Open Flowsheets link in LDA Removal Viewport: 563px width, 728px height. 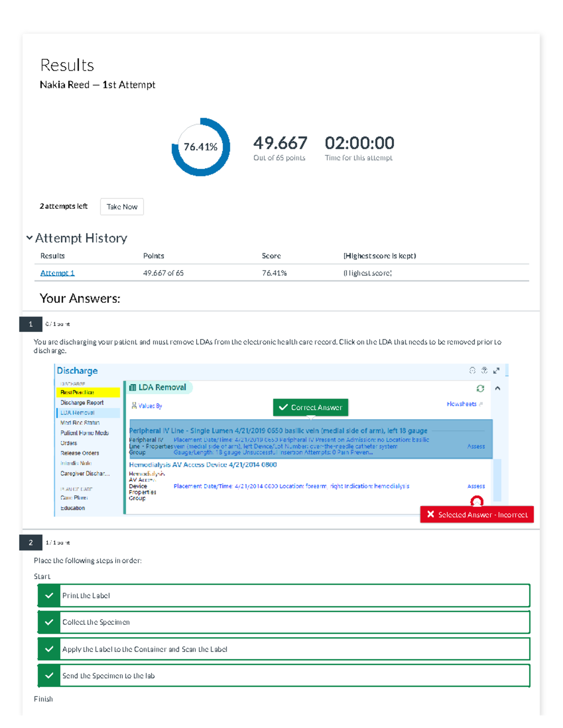461,404
